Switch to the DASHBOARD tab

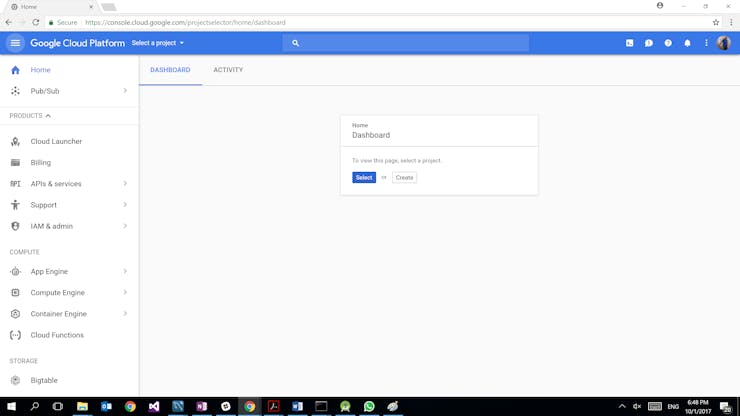[170, 70]
